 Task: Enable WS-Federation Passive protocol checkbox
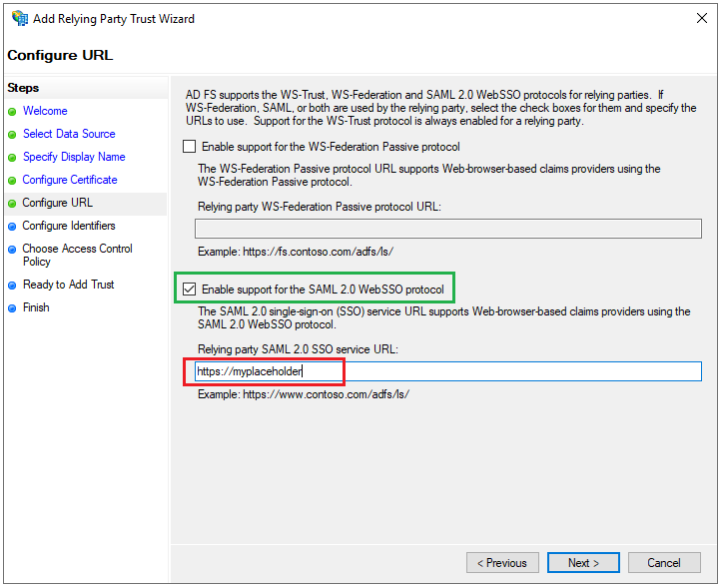pos(190,147)
